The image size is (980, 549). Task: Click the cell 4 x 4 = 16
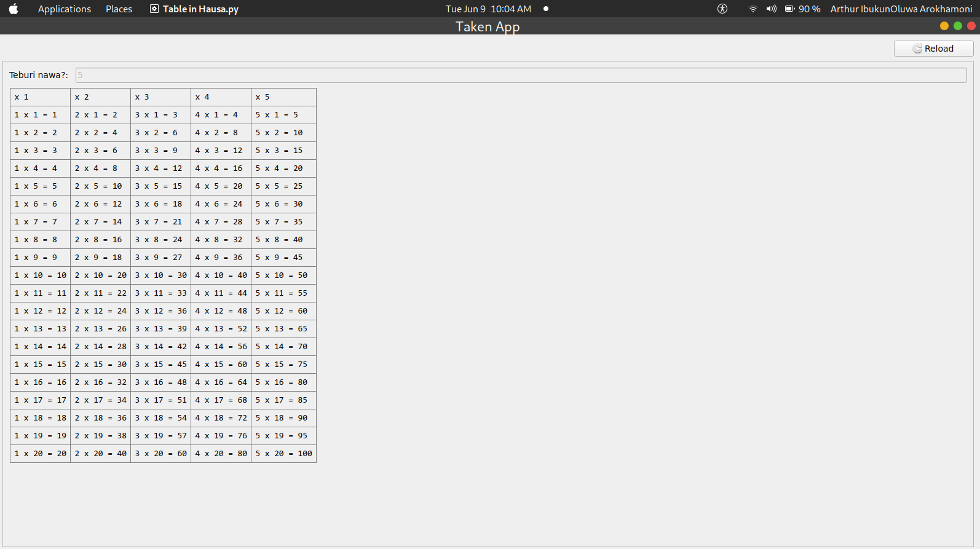(x=221, y=168)
